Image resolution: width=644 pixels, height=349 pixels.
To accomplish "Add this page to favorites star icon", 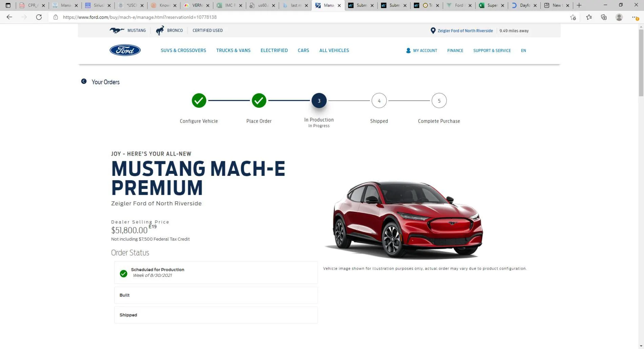I will pos(573,17).
